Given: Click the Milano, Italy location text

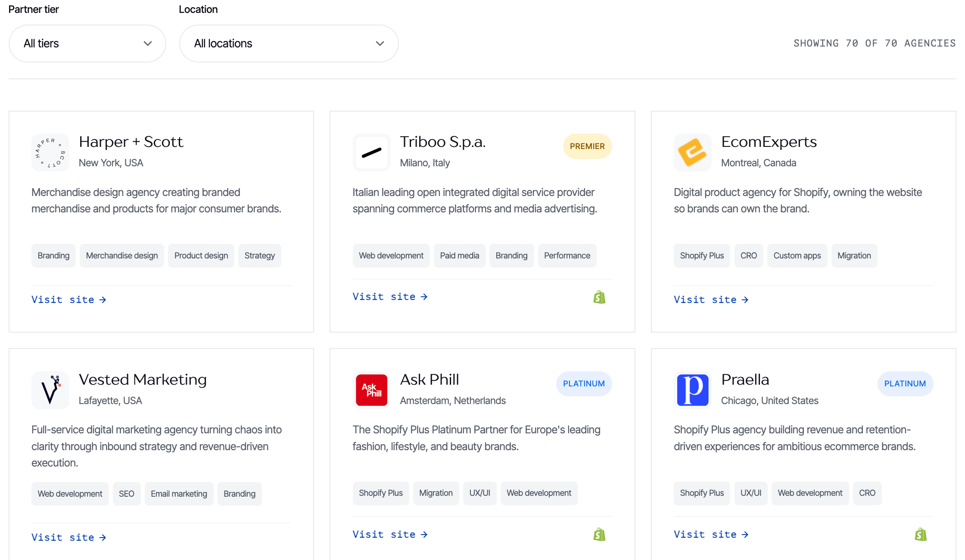Looking at the screenshot, I should point(425,163).
